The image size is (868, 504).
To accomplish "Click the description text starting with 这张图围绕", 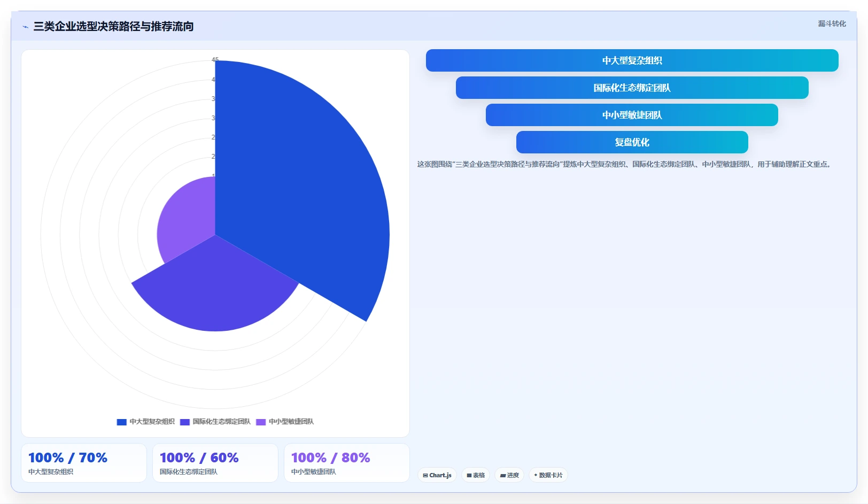I will click(625, 164).
